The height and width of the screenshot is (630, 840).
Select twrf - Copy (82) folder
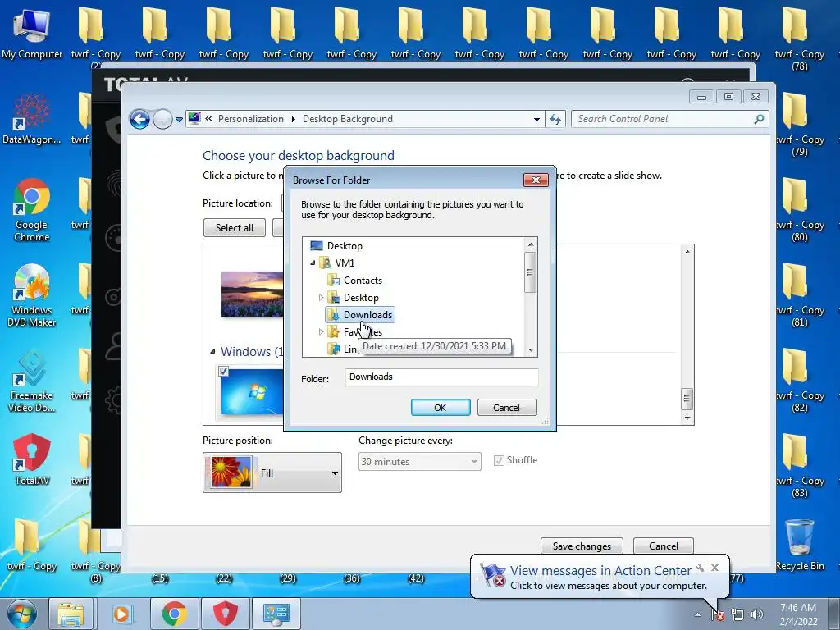click(800, 381)
